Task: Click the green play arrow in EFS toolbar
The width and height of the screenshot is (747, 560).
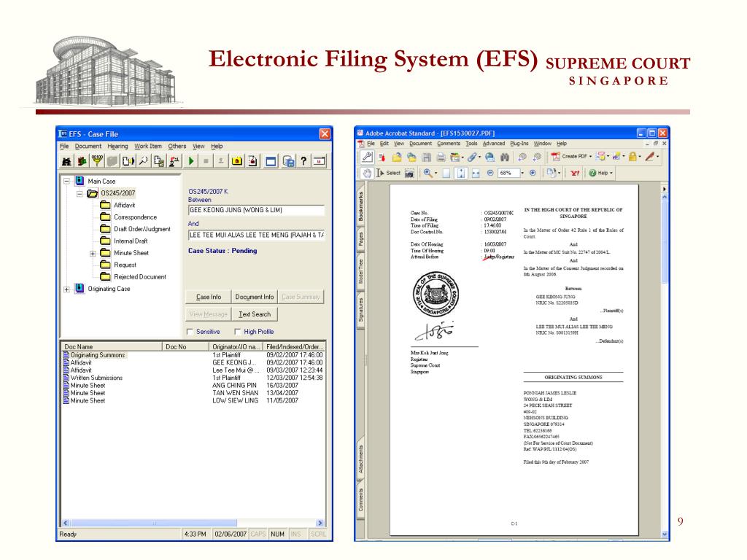Action: coord(191,161)
